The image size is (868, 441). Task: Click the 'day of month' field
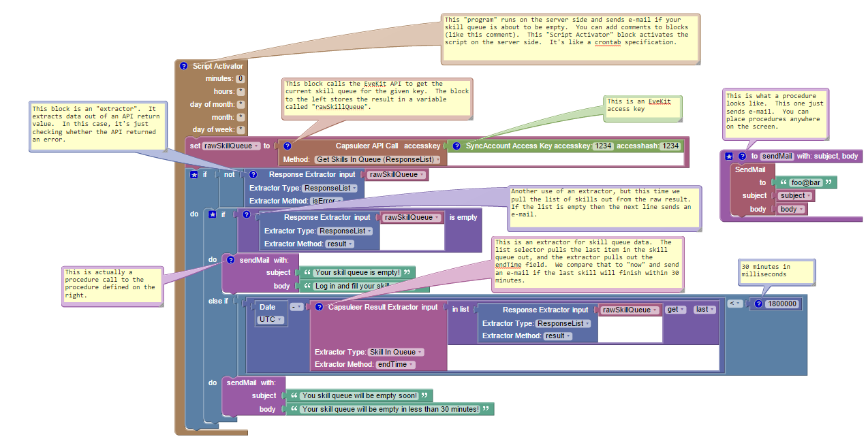pos(241,104)
